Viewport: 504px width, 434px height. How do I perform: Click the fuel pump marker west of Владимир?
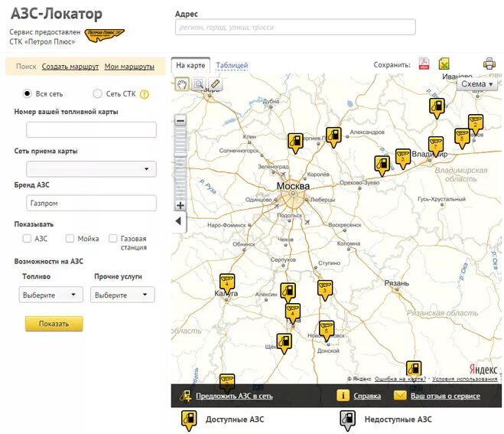click(x=382, y=166)
